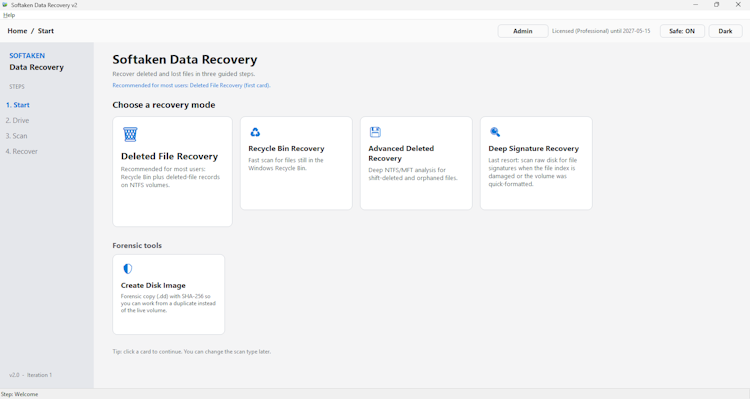750x399 pixels.
Task: Maximize or restore the Softaken window
Action: tap(717, 5)
